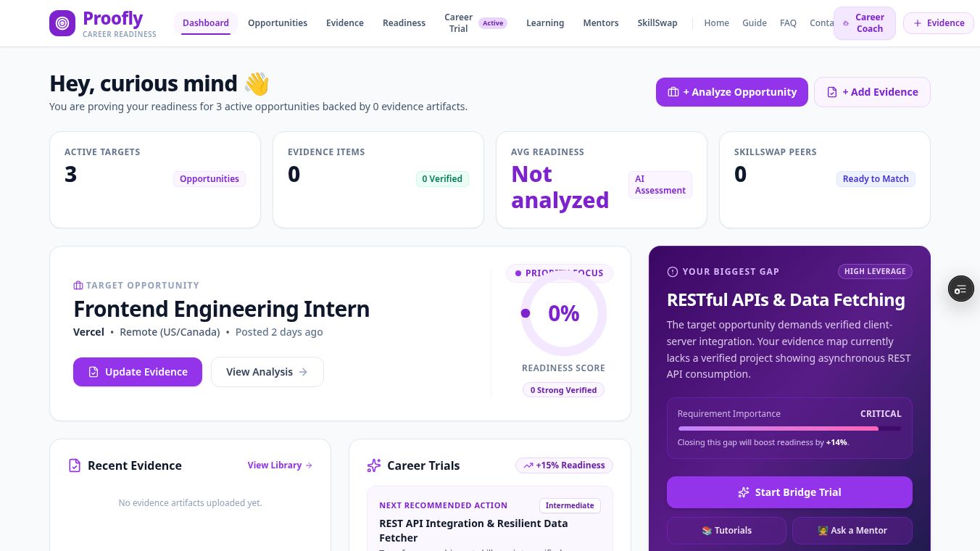Viewport: 980px width, 551px height.
Task: Click the High Leverage badge
Action: pos(875,272)
